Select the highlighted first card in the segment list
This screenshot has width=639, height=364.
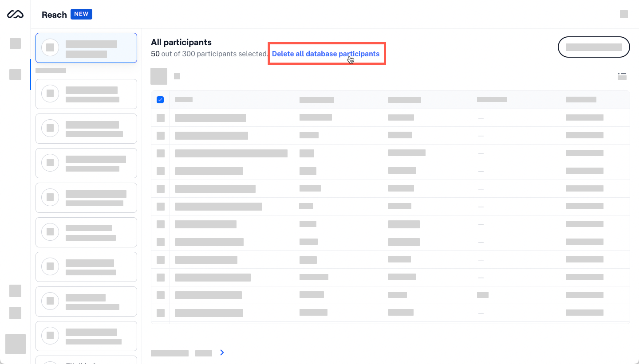click(86, 48)
